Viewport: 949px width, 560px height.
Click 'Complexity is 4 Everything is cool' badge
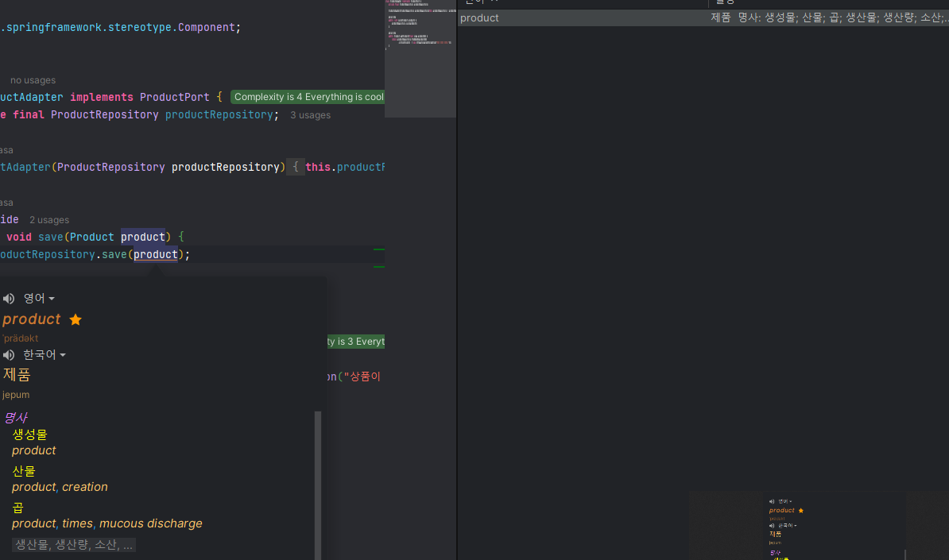click(x=308, y=97)
